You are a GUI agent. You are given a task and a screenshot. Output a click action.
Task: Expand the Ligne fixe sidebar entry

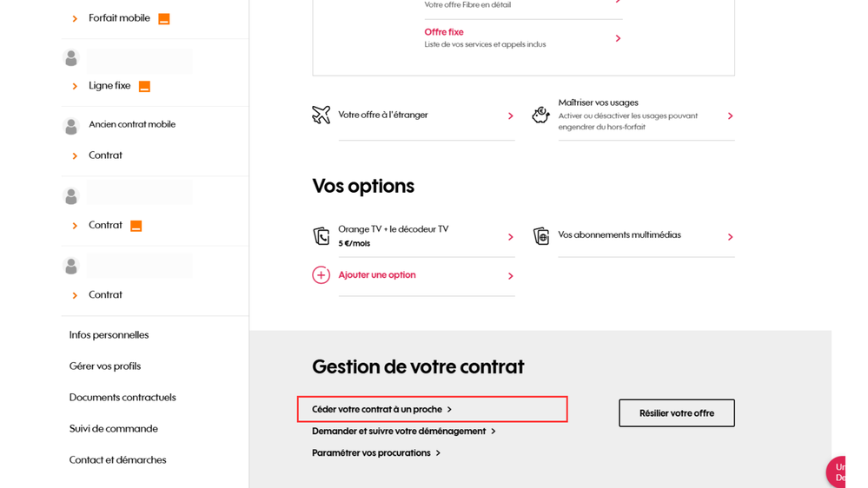(75, 86)
